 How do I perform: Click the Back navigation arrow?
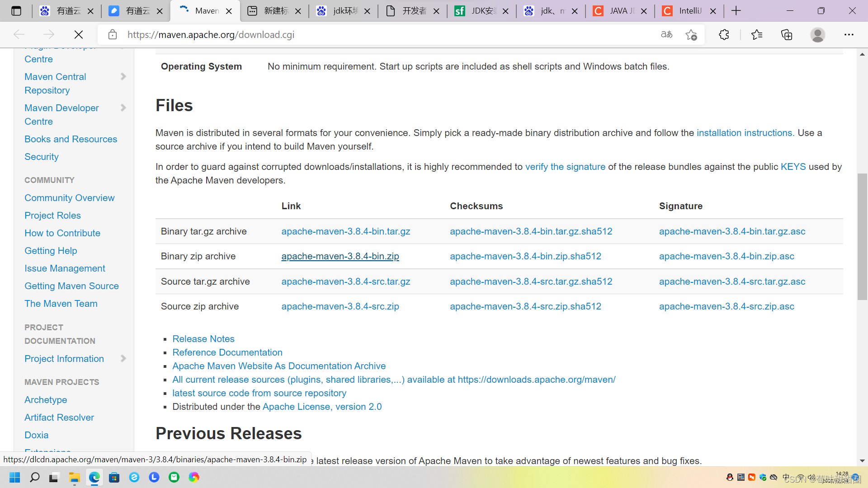click(x=19, y=34)
